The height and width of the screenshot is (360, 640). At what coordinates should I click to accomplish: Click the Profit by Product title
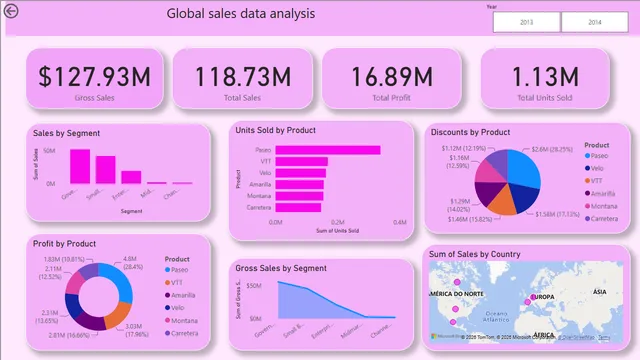coord(64,244)
